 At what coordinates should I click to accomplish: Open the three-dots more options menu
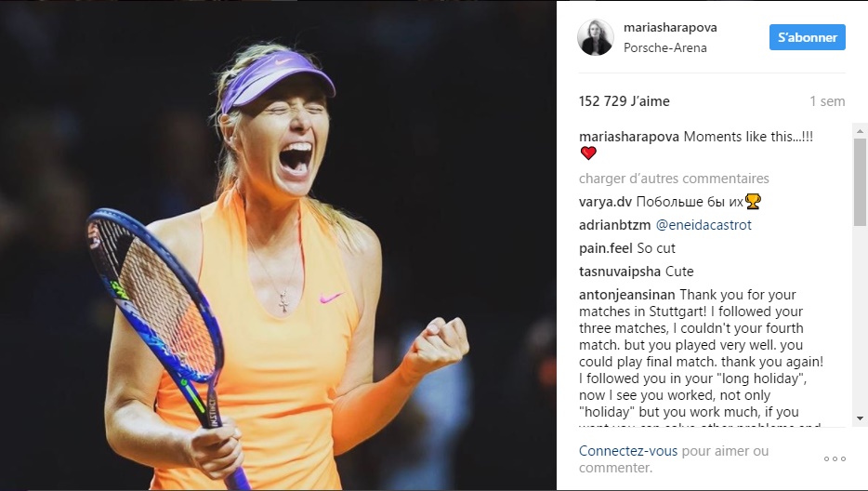click(x=835, y=458)
